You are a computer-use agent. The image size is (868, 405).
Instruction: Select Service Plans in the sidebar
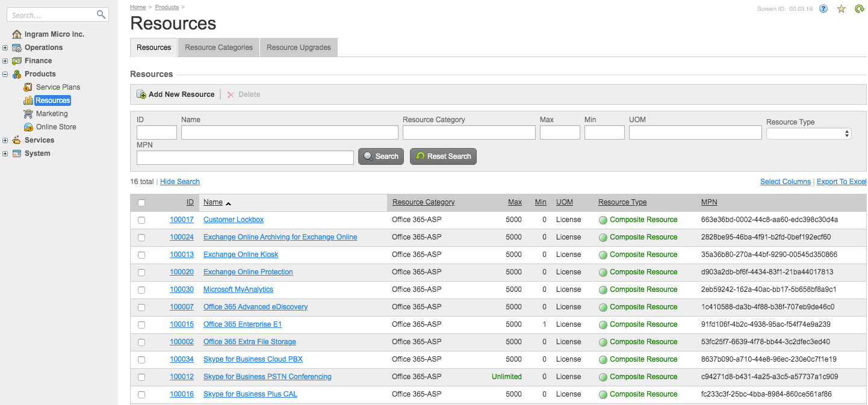point(58,87)
